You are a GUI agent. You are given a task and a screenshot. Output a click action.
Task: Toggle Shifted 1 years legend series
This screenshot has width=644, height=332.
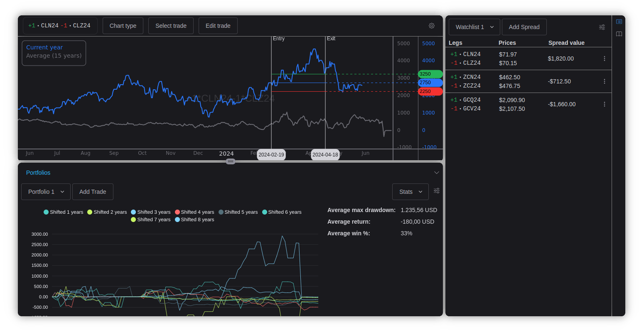64,212
